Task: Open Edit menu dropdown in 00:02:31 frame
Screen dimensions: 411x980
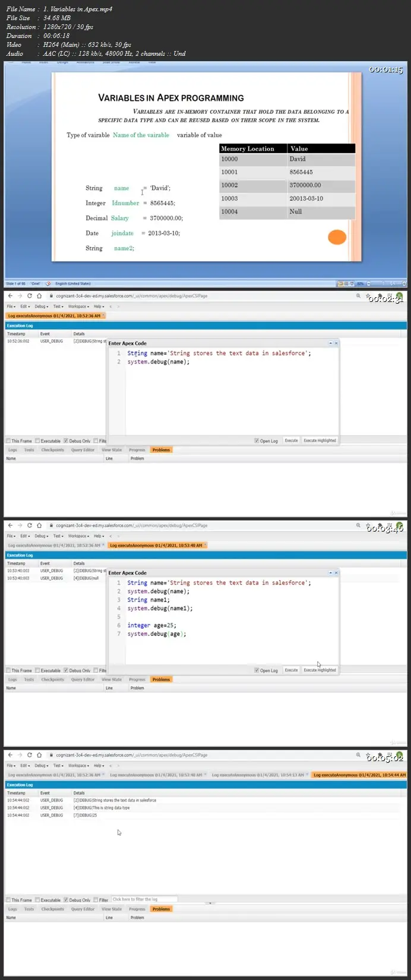Action: pyautogui.click(x=25, y=306)
